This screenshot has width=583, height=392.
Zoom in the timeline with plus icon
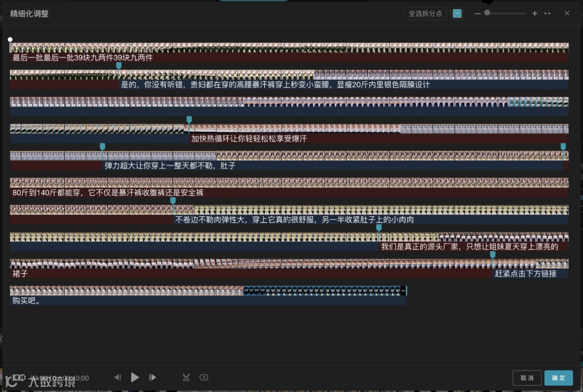pyautogui.click(x=534, y=13)
